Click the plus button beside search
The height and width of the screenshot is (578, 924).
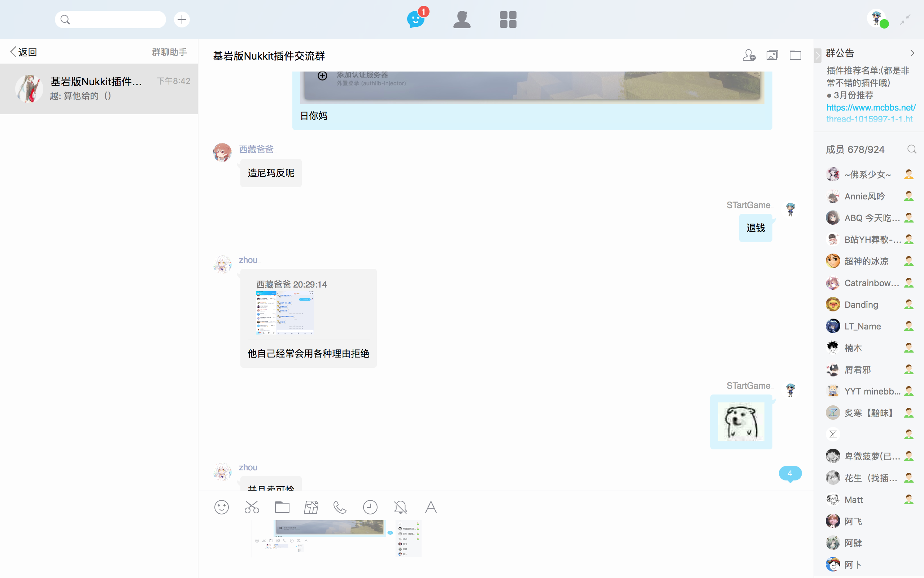pyautogui.click(x=182, y=19)
